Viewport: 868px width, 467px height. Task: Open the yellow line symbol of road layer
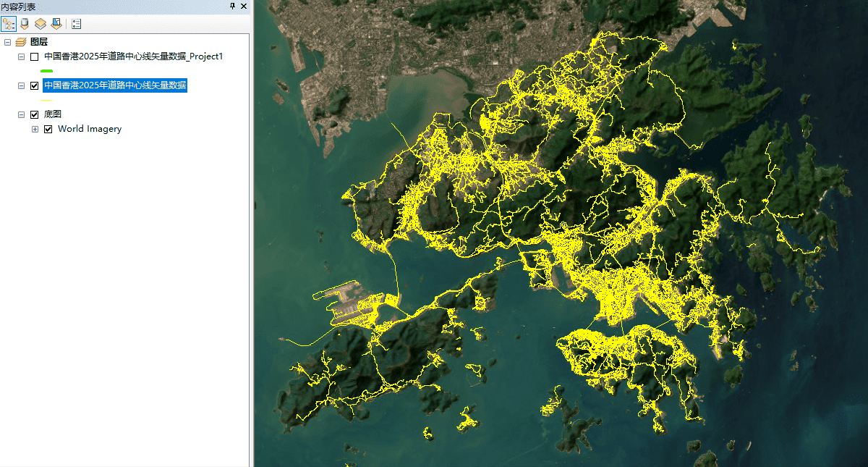[x=47, y=100]
